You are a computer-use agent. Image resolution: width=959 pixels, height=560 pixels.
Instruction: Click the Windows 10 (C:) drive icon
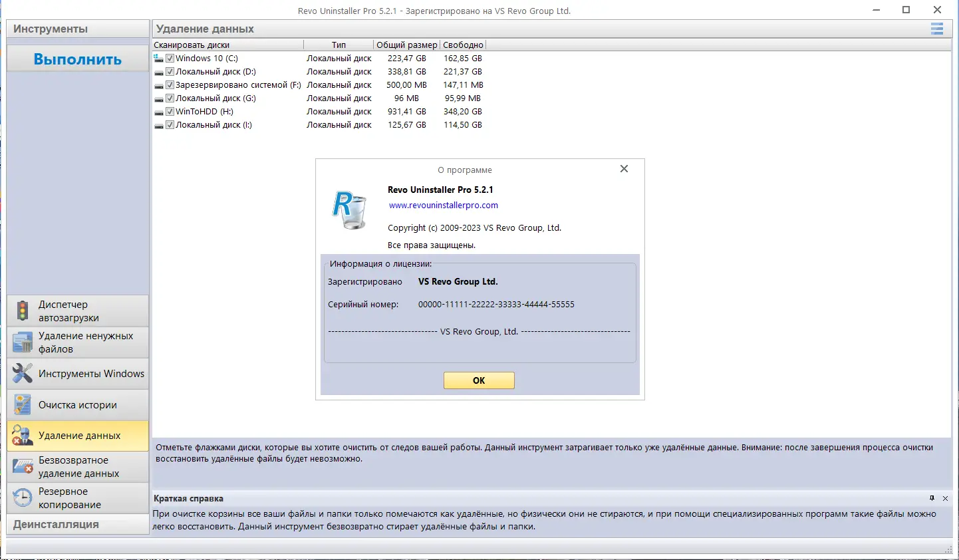159,59
